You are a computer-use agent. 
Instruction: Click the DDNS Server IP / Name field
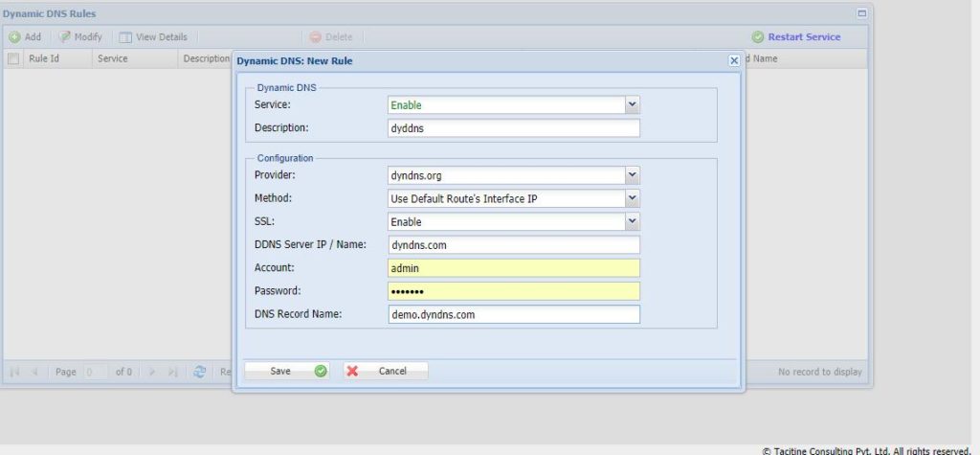pyautogui.click(x=513, y=245)
